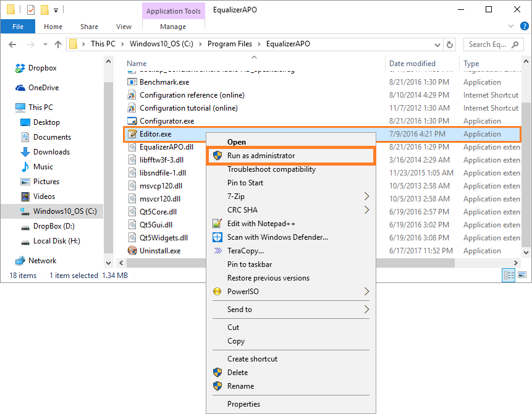Image resolution: width=532 pixels, height=414 pixels.
Task: Open Customize Quick Access Toolbar dropdown
Action: click(56, 11)
